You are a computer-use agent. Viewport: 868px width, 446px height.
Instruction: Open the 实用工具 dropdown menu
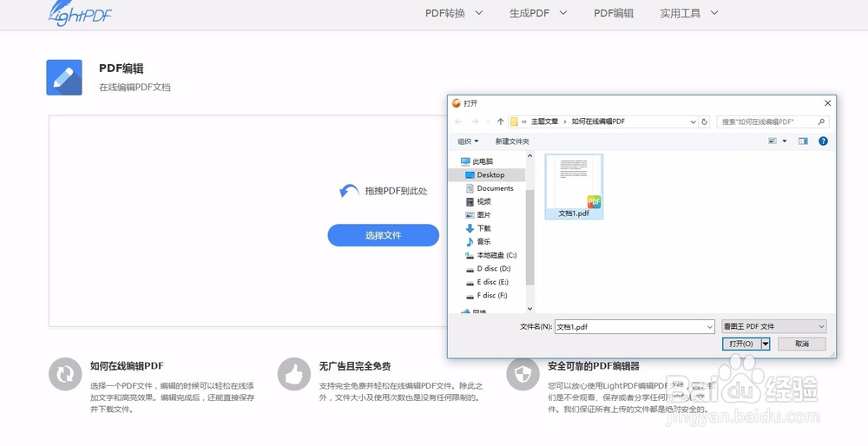coord(688,13)
